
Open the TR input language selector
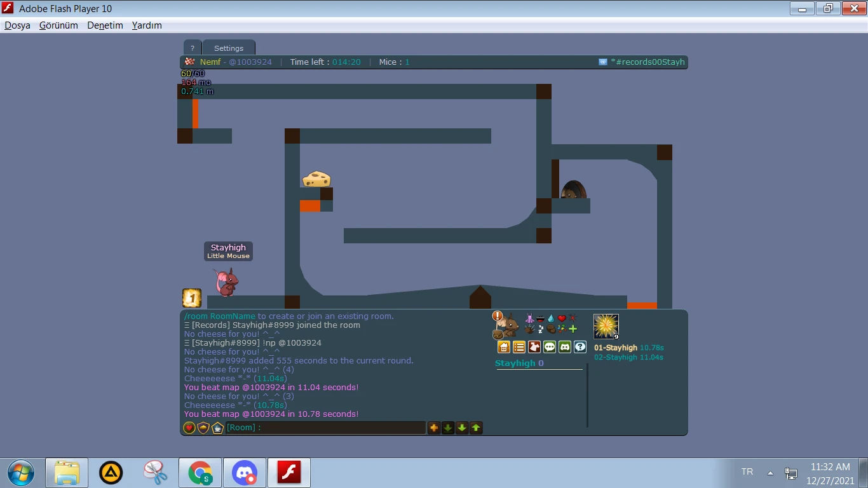(x=747, y=472)
